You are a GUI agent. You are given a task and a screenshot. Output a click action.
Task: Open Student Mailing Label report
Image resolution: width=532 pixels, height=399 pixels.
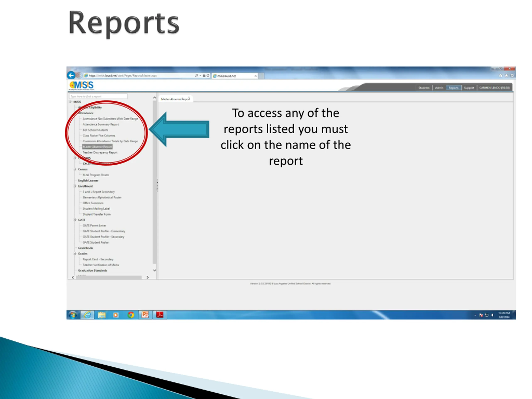point(96,209)
